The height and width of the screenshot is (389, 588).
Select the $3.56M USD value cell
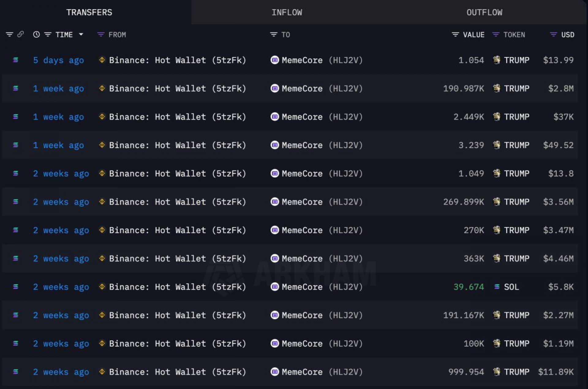click(558, 202)
